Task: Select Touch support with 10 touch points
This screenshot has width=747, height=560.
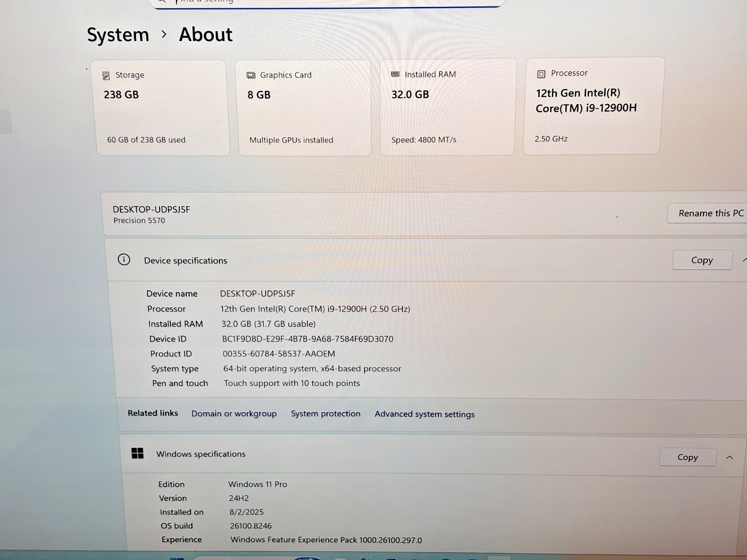Action: tap(292, 383)
